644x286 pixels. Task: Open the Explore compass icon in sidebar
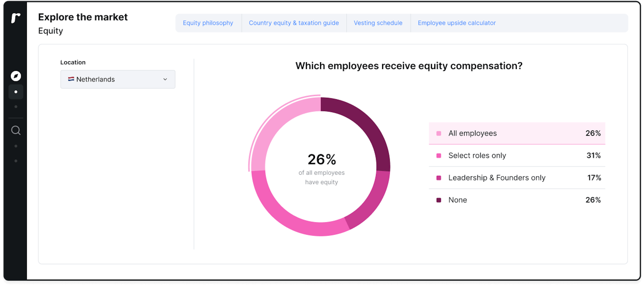coord(16,76)
